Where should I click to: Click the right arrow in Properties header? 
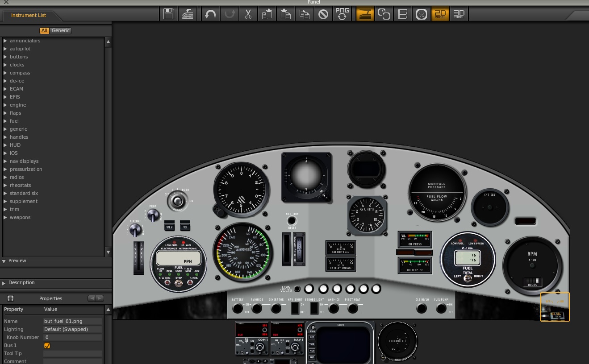pos(100,298)
